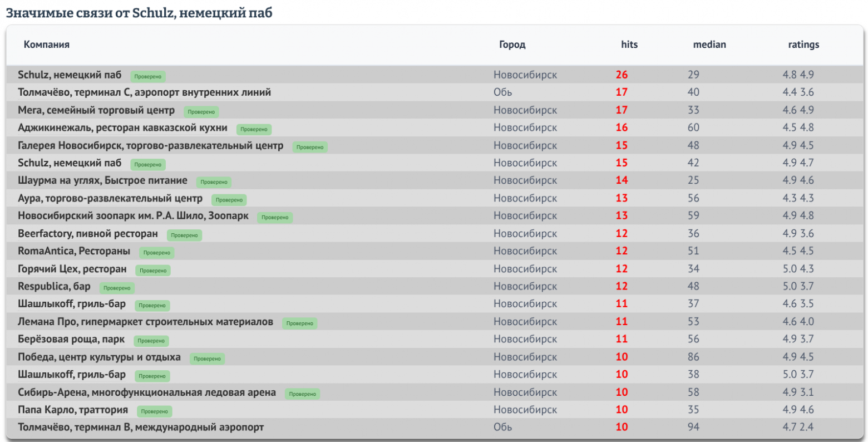Select "Аджикинежаль, ресторан кавказской кухни"
This screenshot has width=868, height=442.
coord(122,127)
